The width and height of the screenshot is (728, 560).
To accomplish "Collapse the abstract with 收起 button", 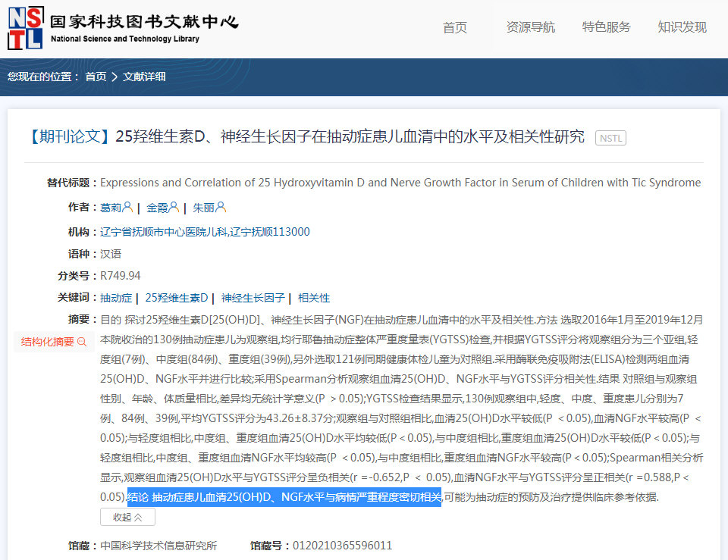I will coord(127,517).
